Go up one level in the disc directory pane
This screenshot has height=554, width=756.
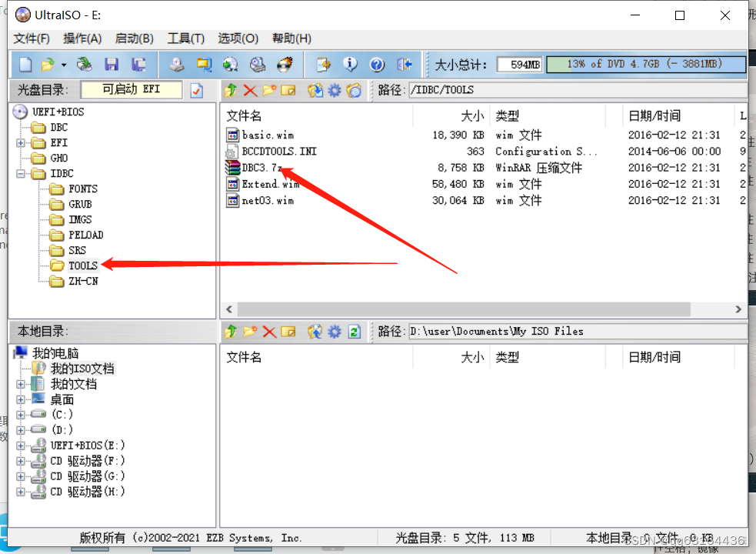[231, 90]
